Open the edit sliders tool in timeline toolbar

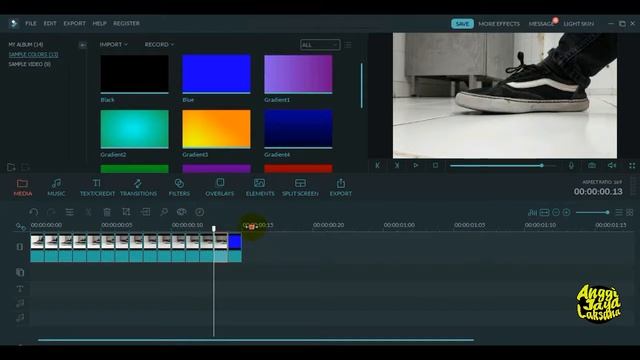pos(70,212)
